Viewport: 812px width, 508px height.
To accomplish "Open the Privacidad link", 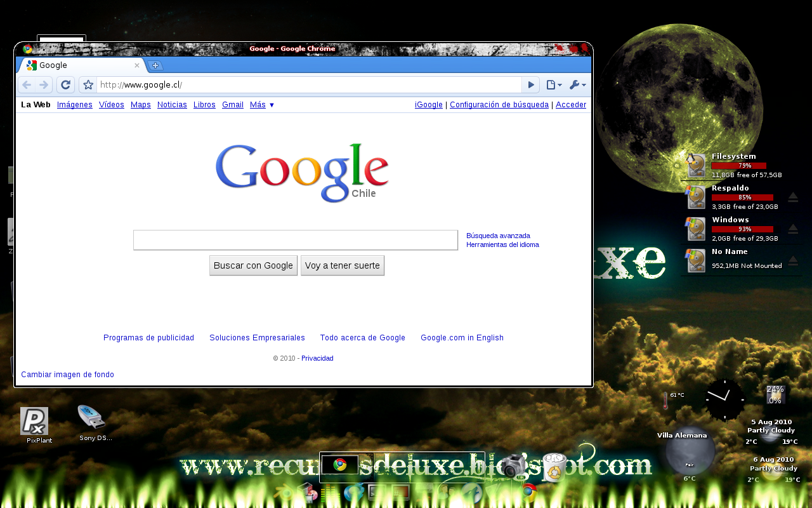I will coord(317,358).
